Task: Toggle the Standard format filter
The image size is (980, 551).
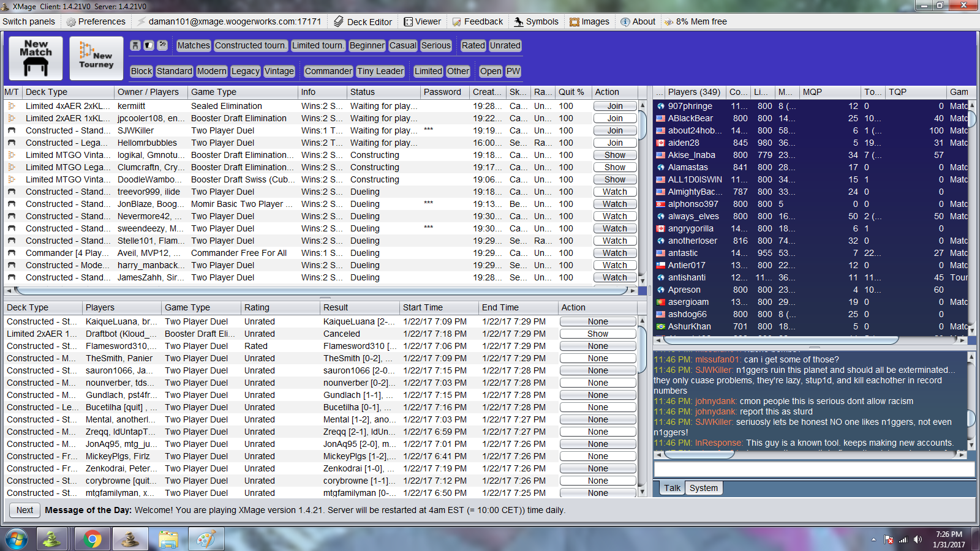Action: tap(175, 71)
